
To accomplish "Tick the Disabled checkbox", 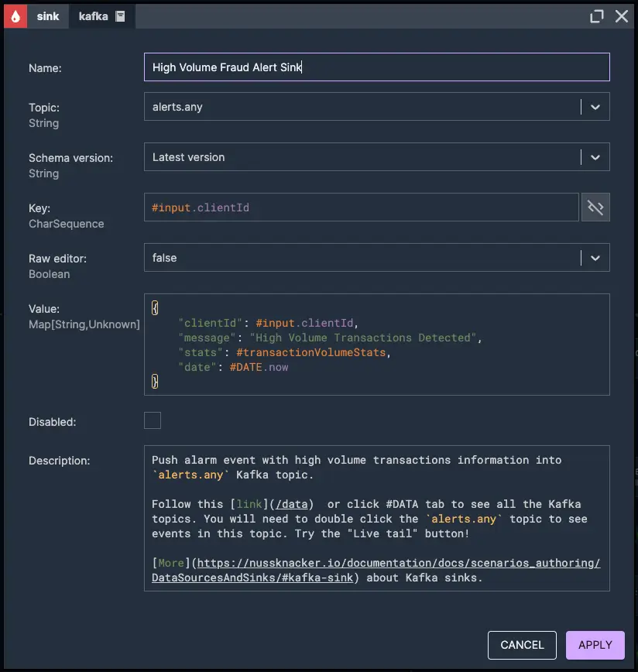I will [153, 420].
